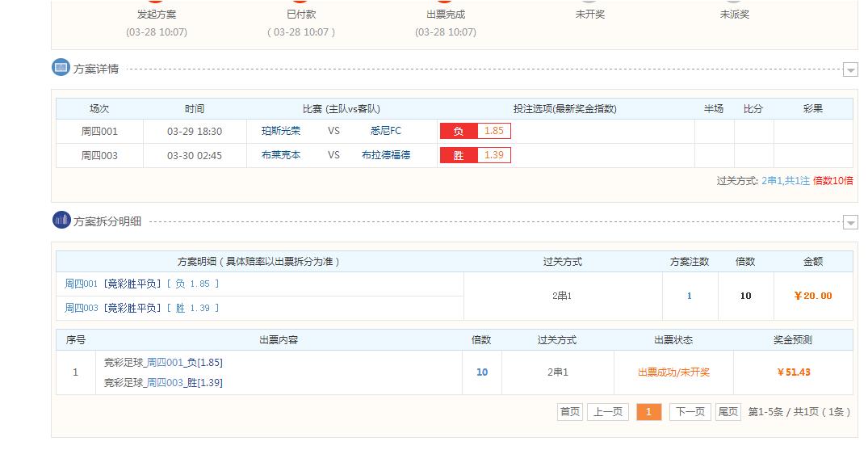Click the 发起方案 progress step
868x450 pixels.
[x=157, y=15]
